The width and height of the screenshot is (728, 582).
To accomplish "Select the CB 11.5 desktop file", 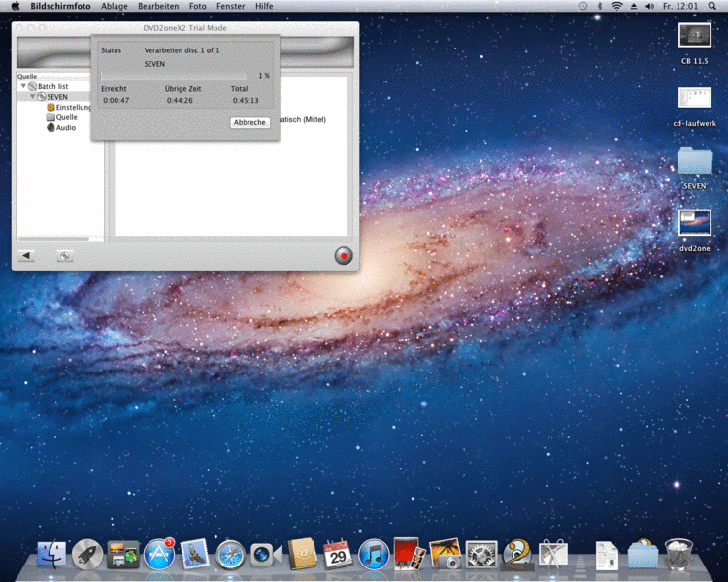I will point(695,43).
